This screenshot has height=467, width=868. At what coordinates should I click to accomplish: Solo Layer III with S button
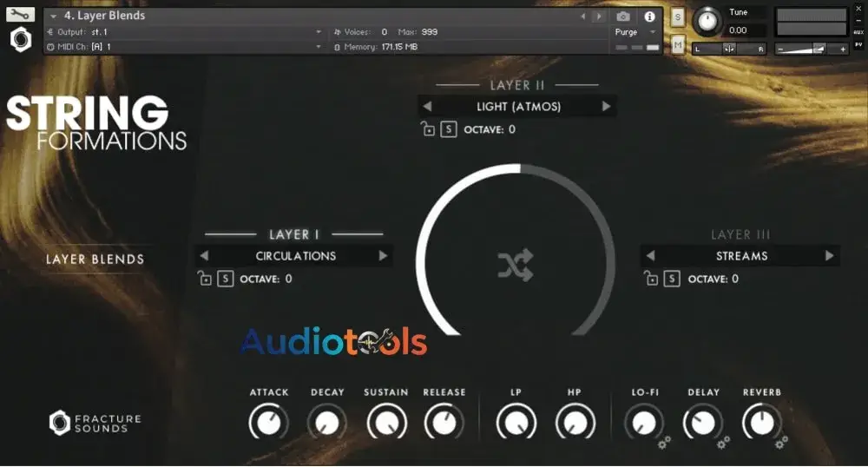pyautogui.click(x=672, y=279)
